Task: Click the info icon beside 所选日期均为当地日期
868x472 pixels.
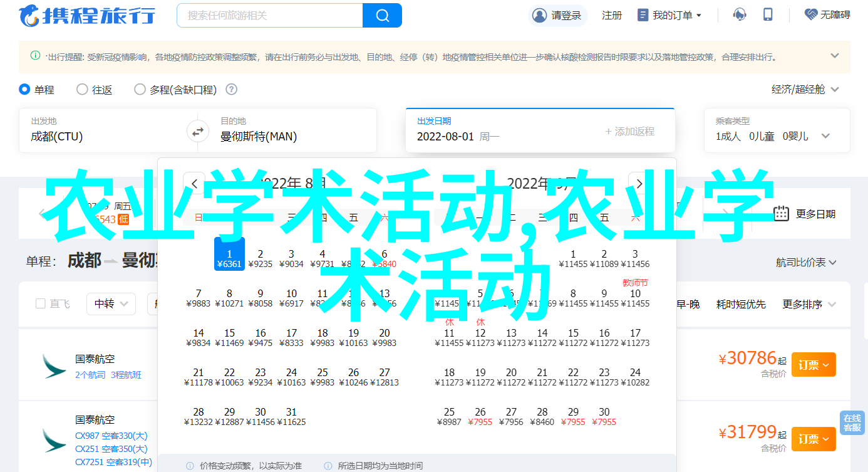Action: click(328, 466)
